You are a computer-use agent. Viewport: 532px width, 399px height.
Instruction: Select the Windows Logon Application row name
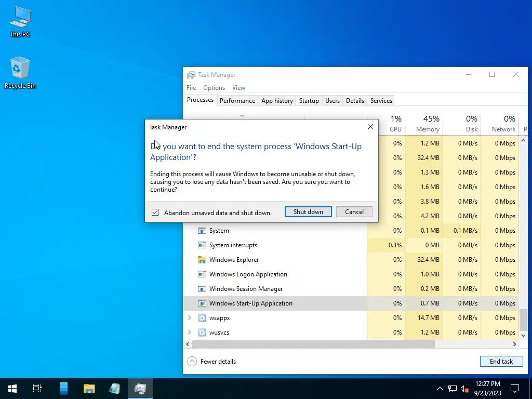[248, 274]
